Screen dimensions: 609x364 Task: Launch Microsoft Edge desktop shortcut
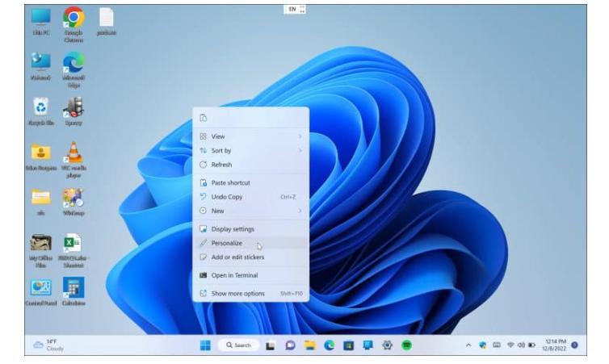coord(73,70)
